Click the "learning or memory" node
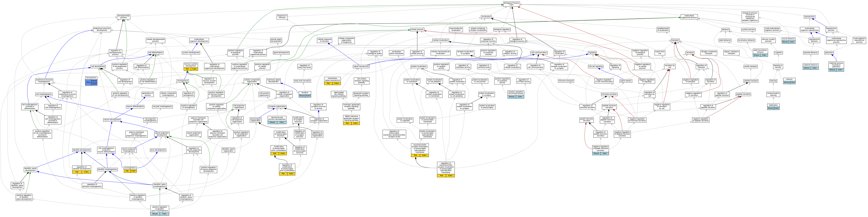 point(778,66)
